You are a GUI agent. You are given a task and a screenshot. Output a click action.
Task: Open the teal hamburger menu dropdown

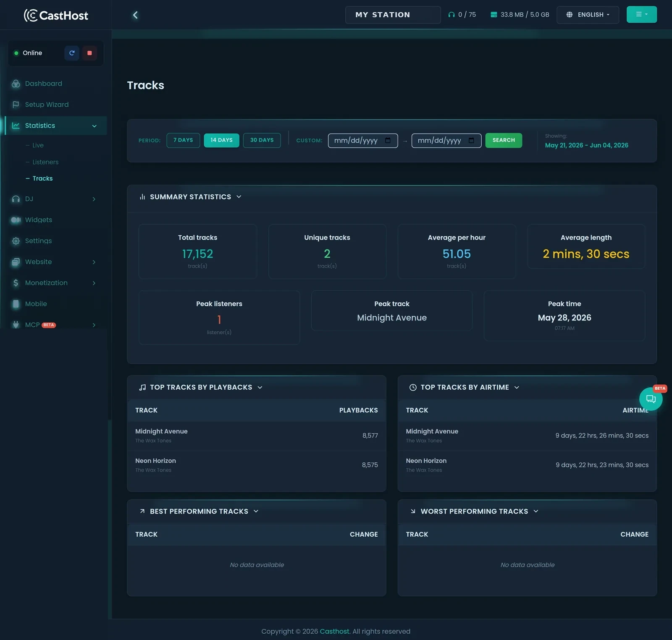pyautogui.click(x=641, y=14)
